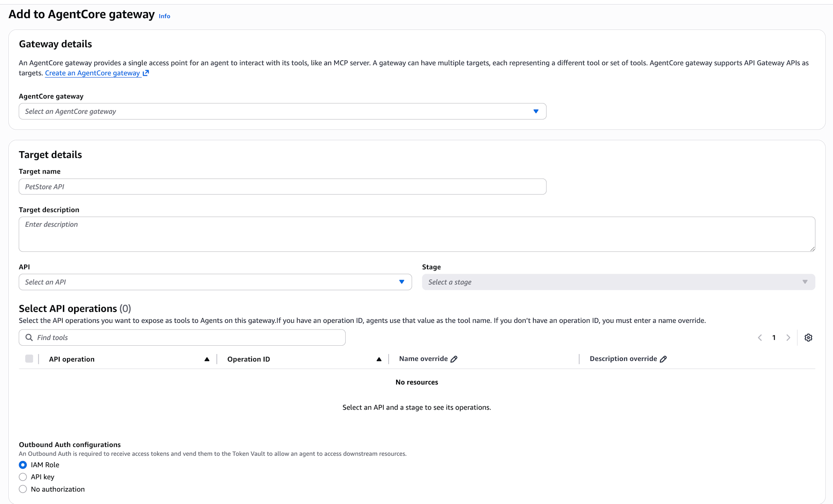Go to previous page chevron
Screen dimensions: 833x504
pyautogui.click(x=760, y=337)
